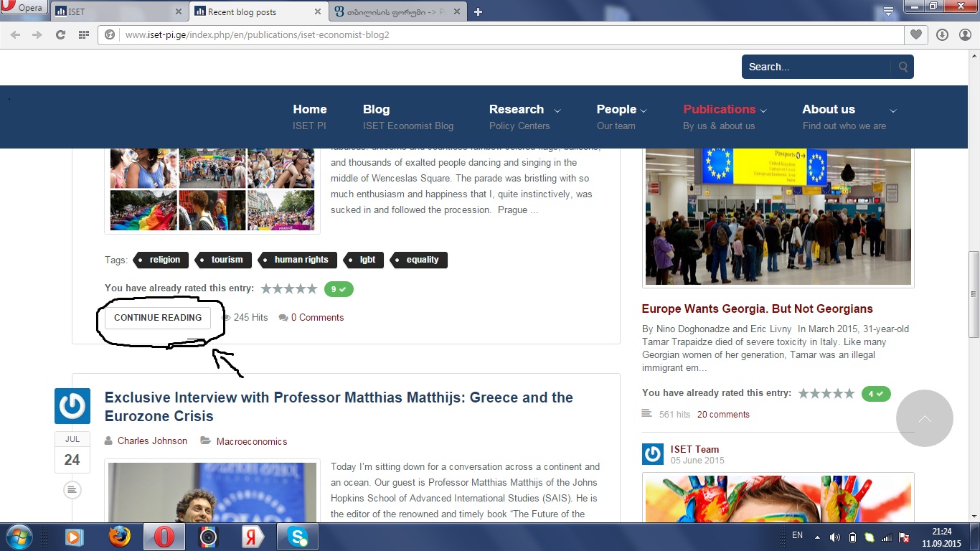This screenshot has height=551, width=980.
Task: Click the search magnifier icon
Action: tap(903, 67)
